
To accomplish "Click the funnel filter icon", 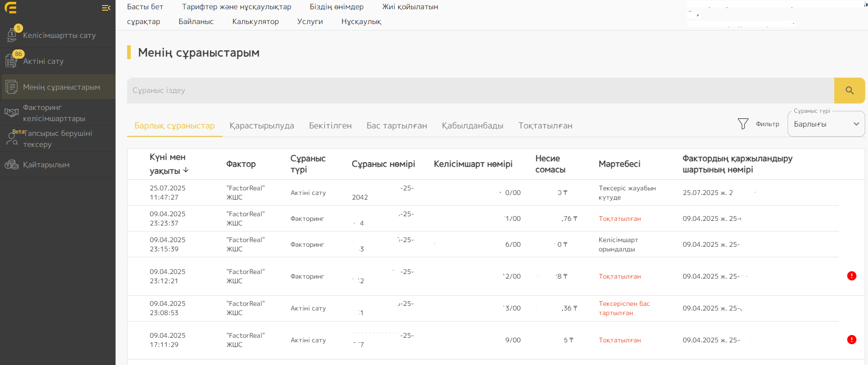I will 743,124.
